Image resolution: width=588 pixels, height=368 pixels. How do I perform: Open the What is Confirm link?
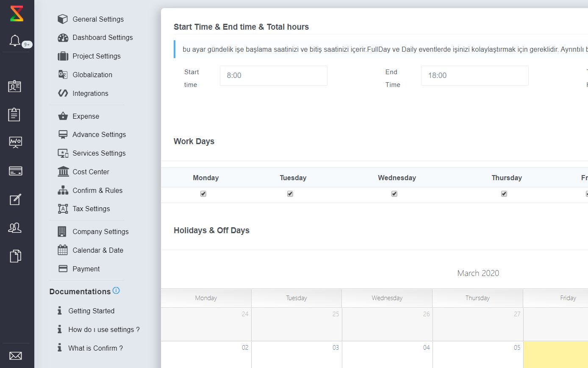point(95,348)
